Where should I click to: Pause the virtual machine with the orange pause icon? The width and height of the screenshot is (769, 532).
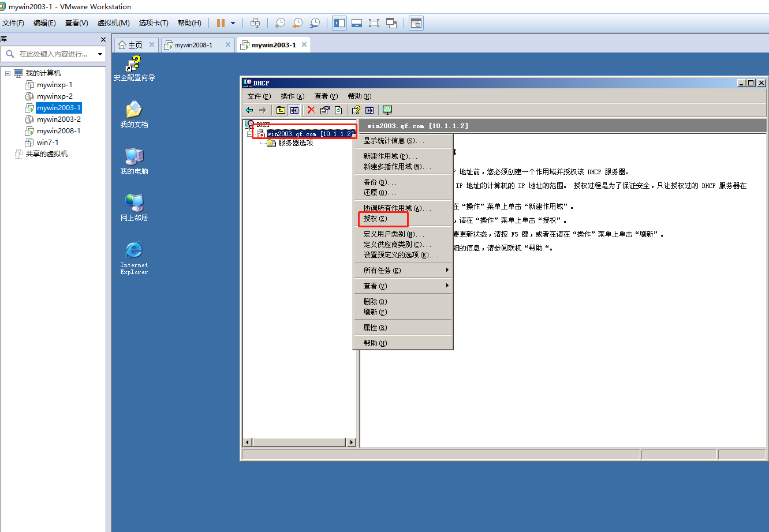pos(221,23)
